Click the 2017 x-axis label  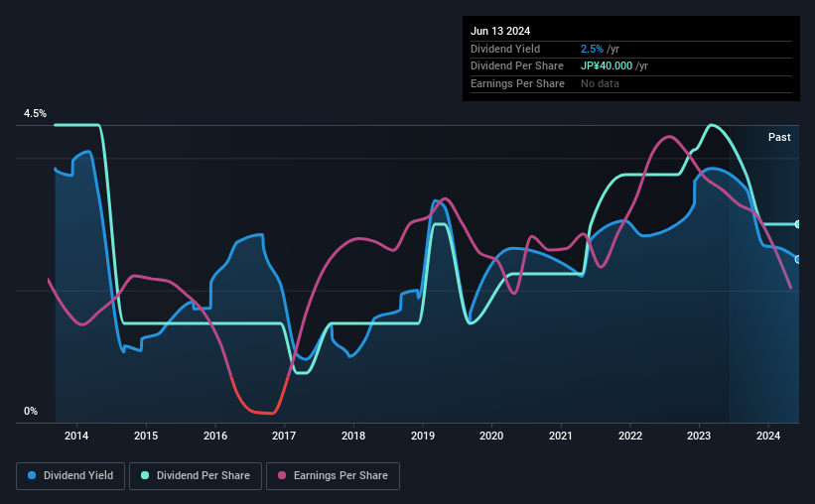tap(284, 436)
